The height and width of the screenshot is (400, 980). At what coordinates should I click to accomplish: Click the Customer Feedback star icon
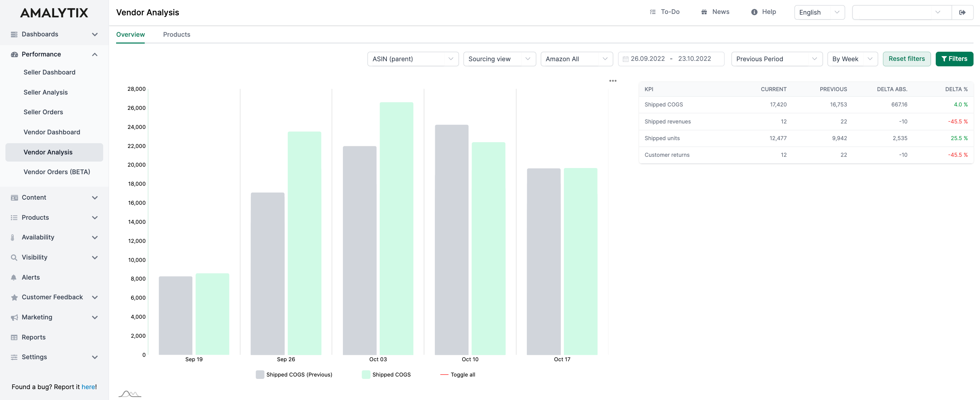click(x=14, y=297)
